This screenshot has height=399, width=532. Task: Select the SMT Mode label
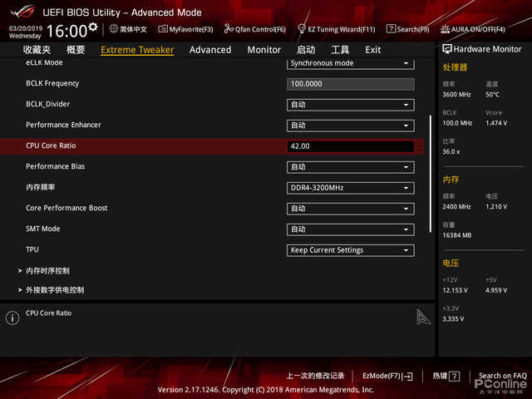[42, 229]
